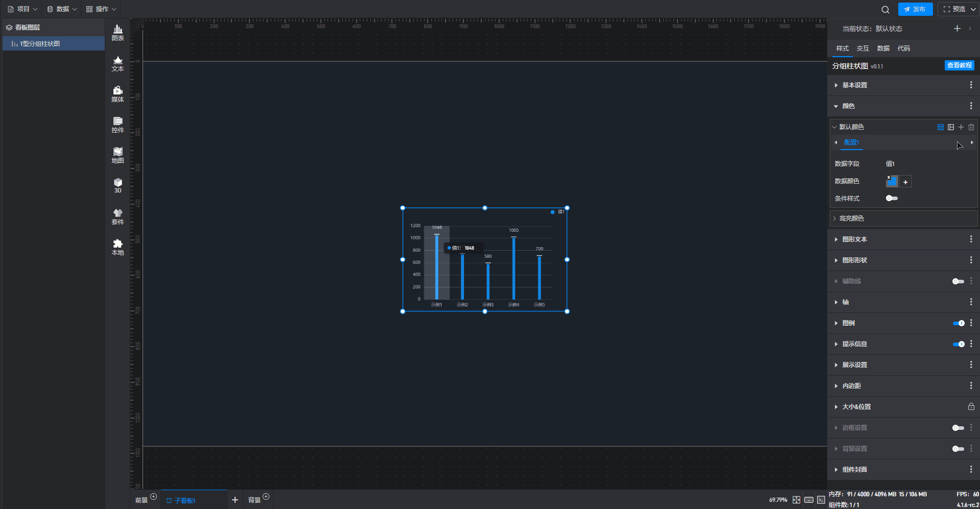Viewport: 980px width, 509px height.
Task: Click the lock icon beside 大小&位置
Action: (x=971, y=407)
